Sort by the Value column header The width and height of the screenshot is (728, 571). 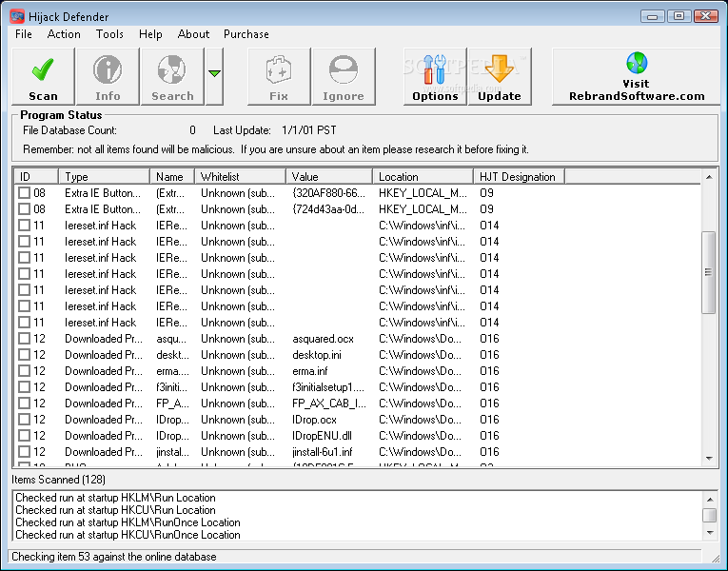click(x=329, y=177)
